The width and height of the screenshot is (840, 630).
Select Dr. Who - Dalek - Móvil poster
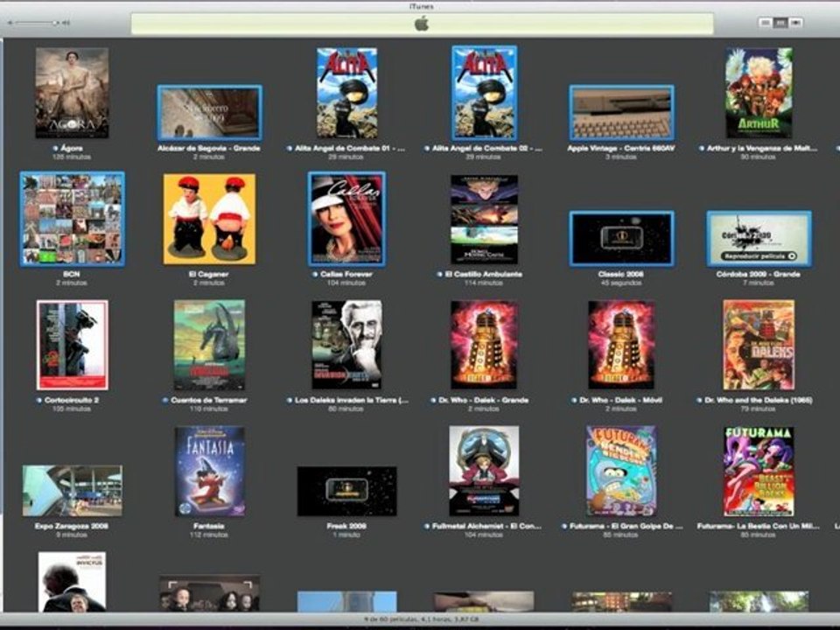pos(621,345)
